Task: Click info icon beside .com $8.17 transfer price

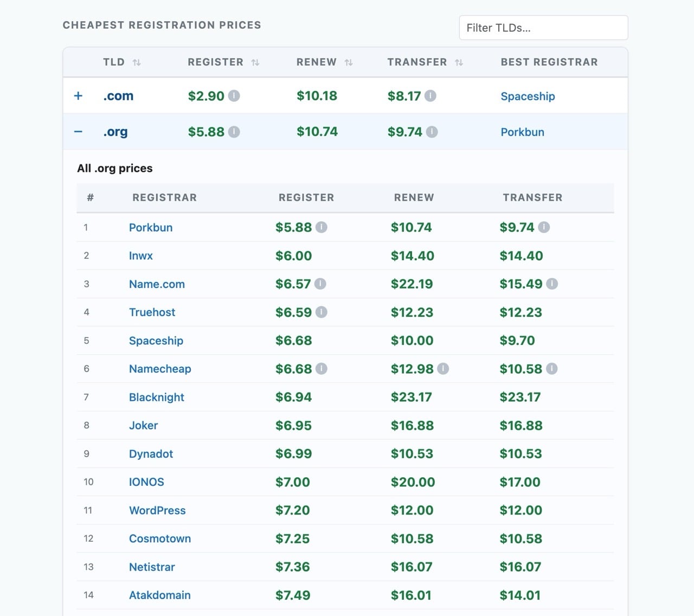Action: [x=430, y=96]
